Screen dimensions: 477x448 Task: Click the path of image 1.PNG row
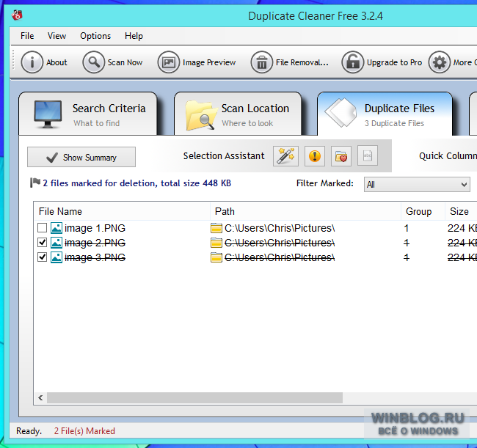pos(280,228)
